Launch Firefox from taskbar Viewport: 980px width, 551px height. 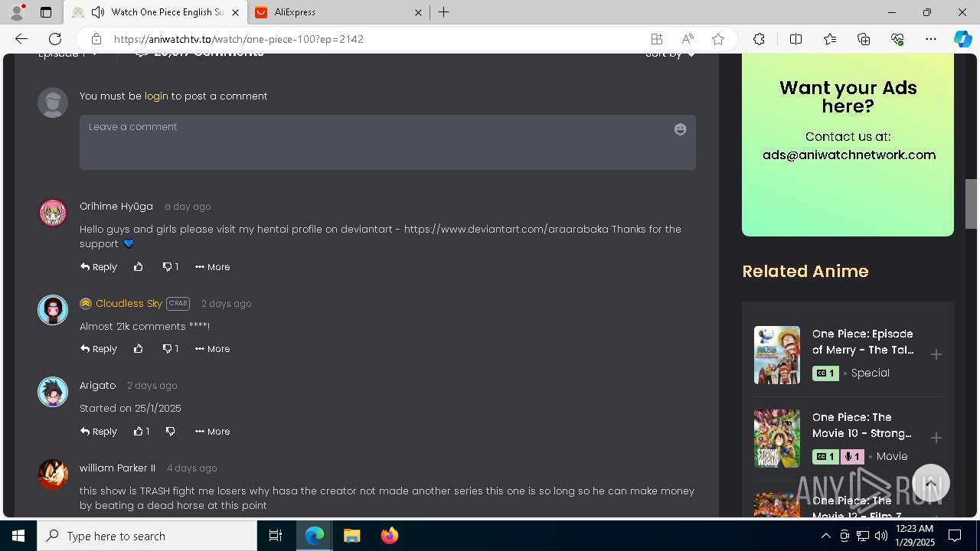coord(389,536)
